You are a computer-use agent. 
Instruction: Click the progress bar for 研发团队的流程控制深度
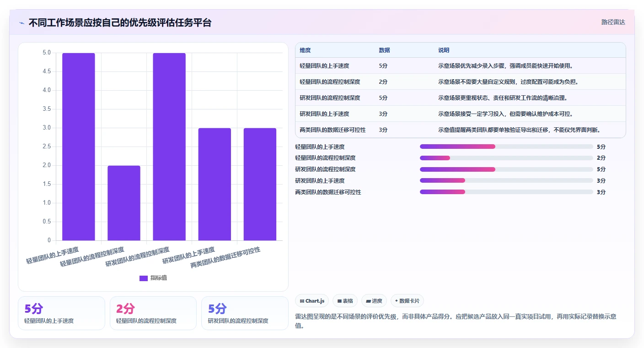(x=506, y=169)
